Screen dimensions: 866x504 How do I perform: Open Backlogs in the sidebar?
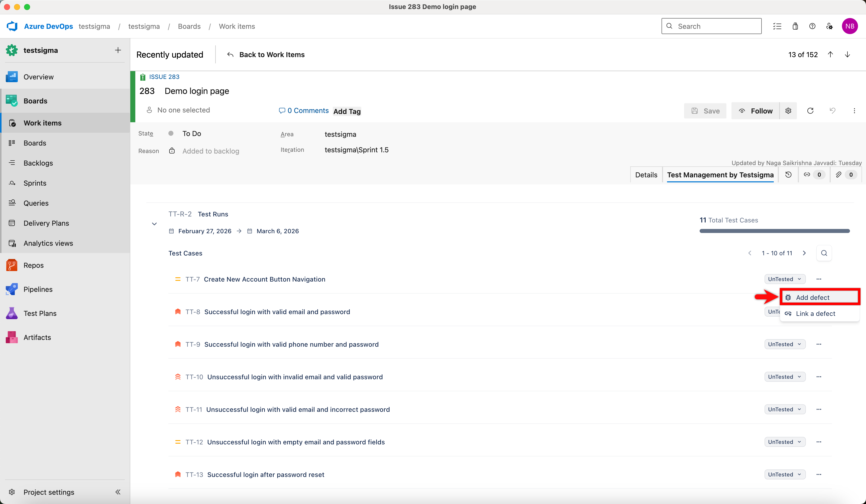coord(65,163)
